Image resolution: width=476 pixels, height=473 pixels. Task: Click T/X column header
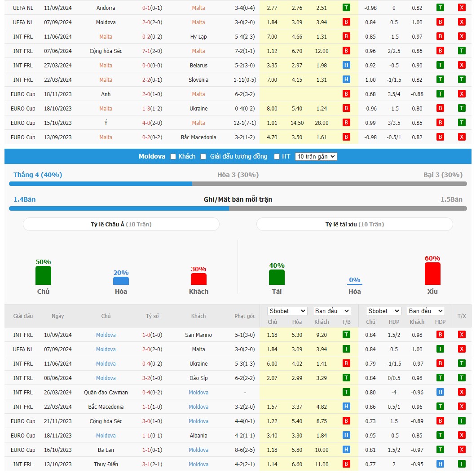[462, 316]
